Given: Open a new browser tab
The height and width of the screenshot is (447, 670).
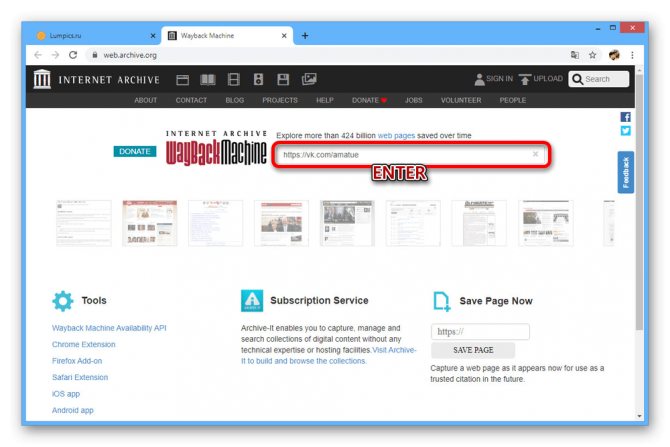Looking at the screenshot, I should click(x=305, y=36).
